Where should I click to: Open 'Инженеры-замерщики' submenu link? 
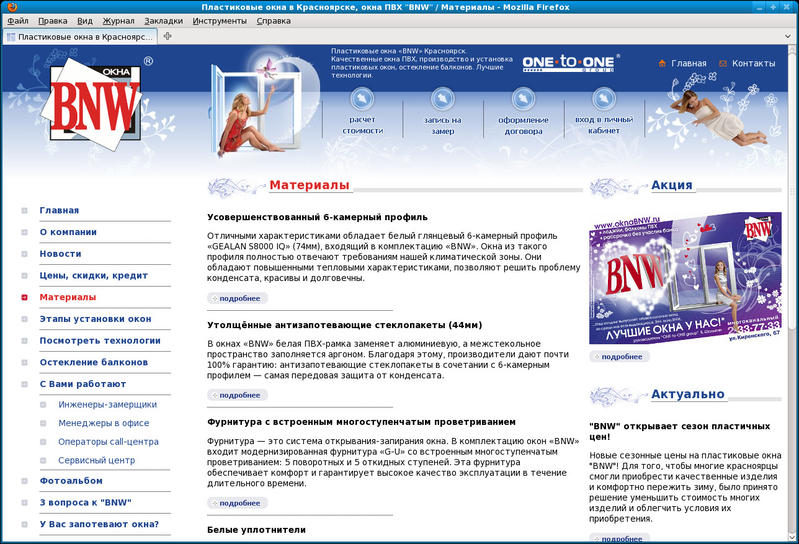click(108, 404)
